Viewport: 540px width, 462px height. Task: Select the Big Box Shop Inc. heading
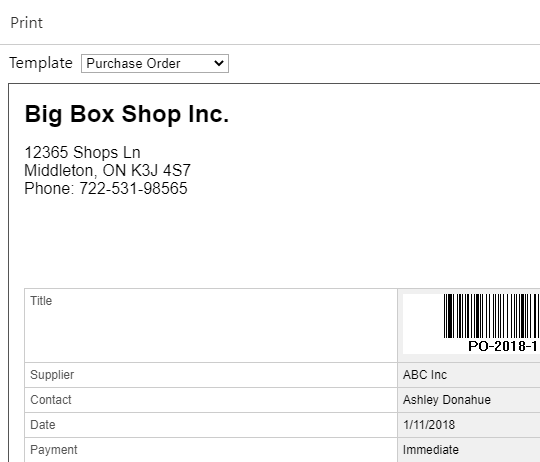(x=127, y=114)
